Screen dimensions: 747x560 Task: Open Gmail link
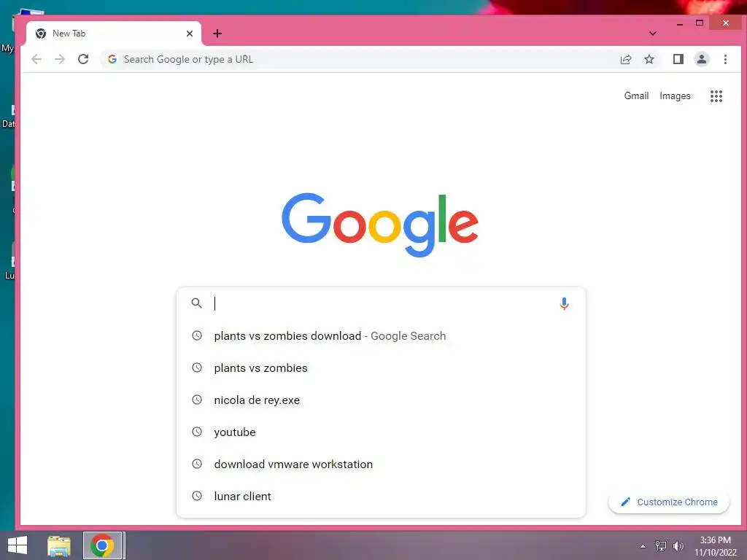pos(636,96)
